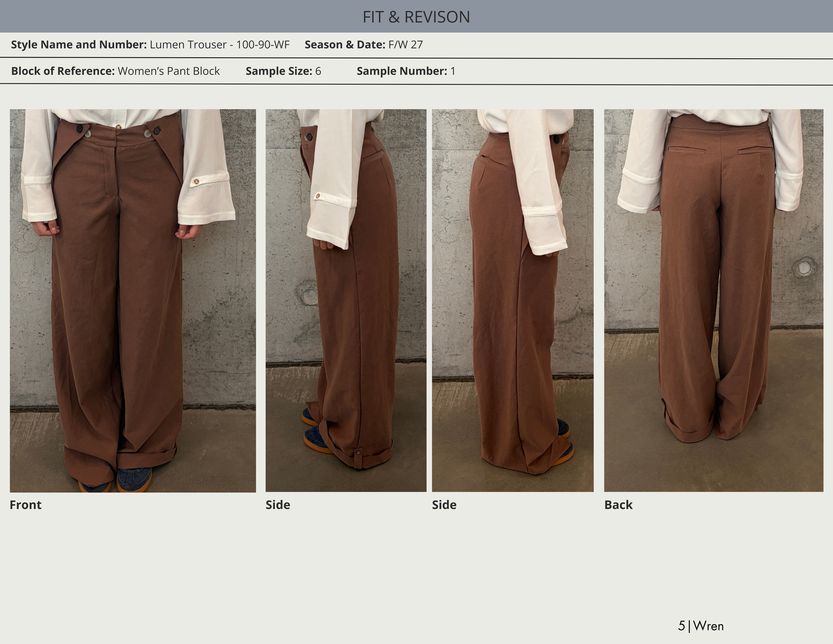Click the FIT & REVISON header title
This screenshot has height=644, width=833.
[x=416, y=17]
